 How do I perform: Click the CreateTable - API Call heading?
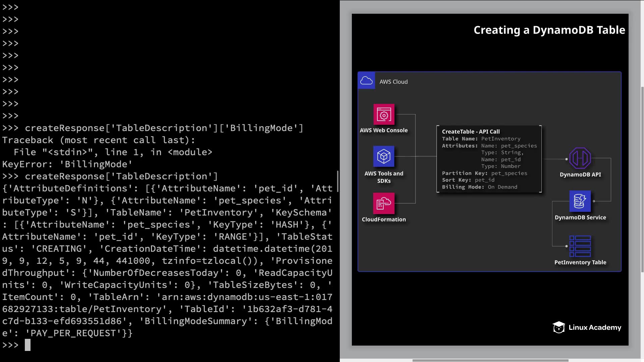point(471,132)
